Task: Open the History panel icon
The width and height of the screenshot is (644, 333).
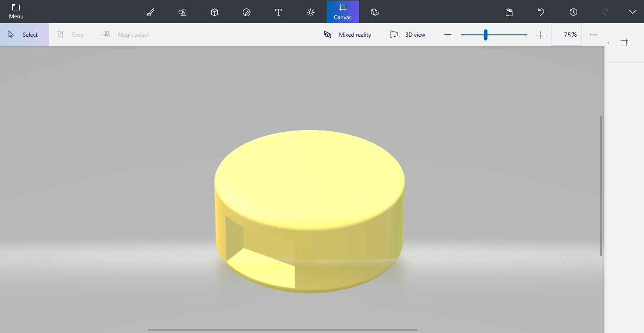Action: coord(573,11)
